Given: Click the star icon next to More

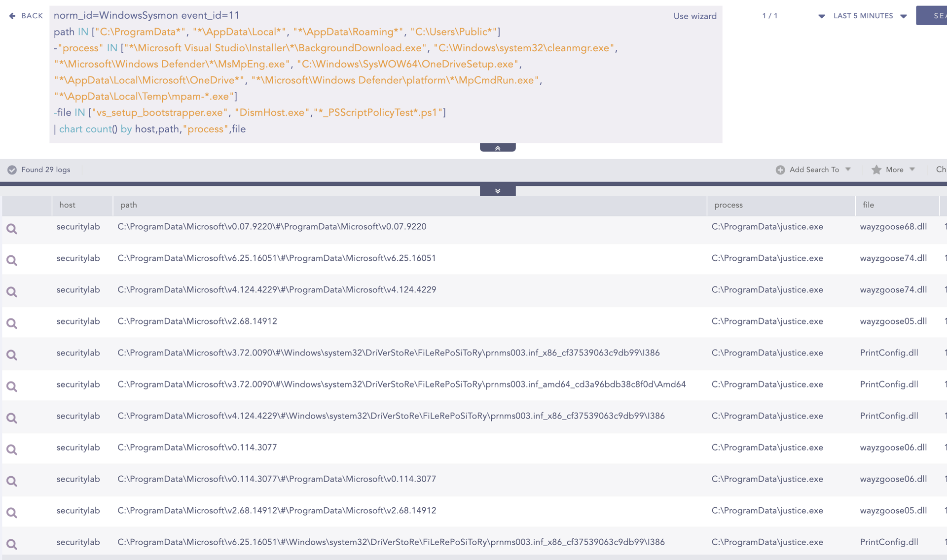Looking at the screenshot, I should [x=876, y=170].
